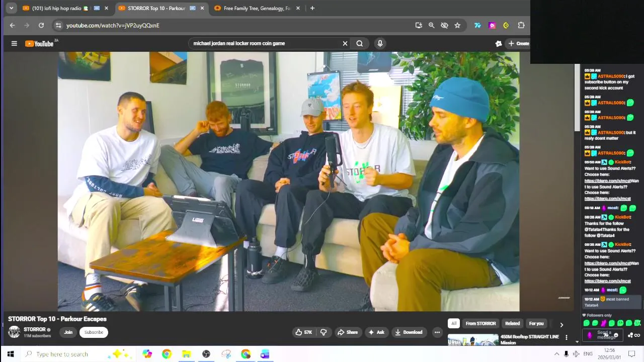
Task: Click the pink extension icon in toolbar
Action: (492, 25)
